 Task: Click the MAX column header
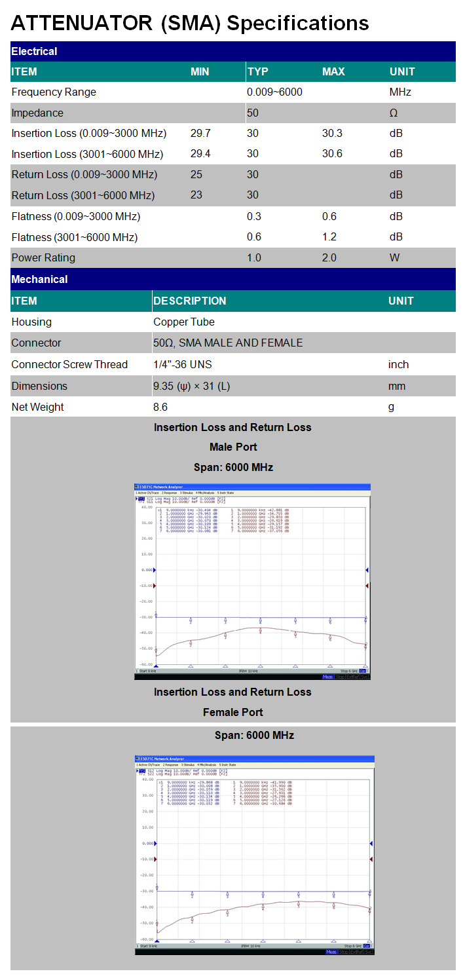[x=333, y=71]
